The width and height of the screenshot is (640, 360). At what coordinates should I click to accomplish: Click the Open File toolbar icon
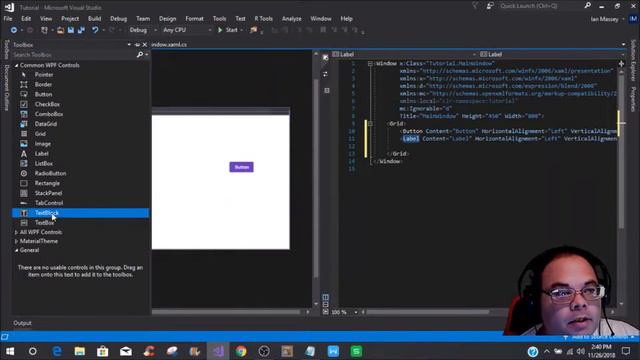coord(60,30)
